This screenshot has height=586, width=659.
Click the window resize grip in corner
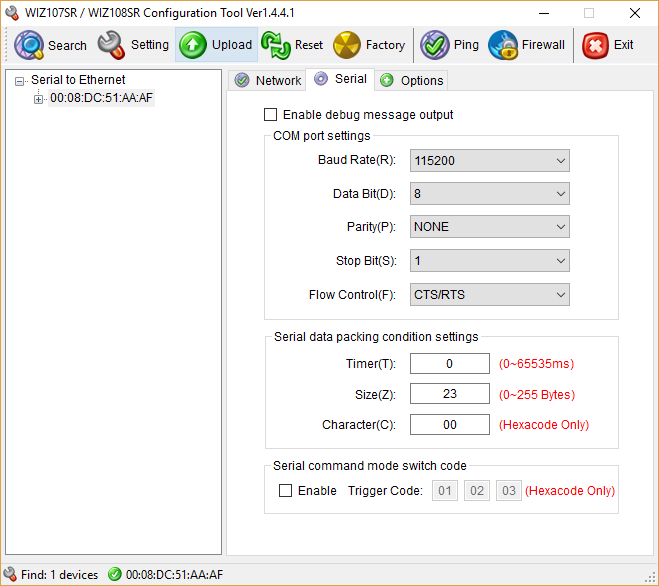tap(652, 578)
